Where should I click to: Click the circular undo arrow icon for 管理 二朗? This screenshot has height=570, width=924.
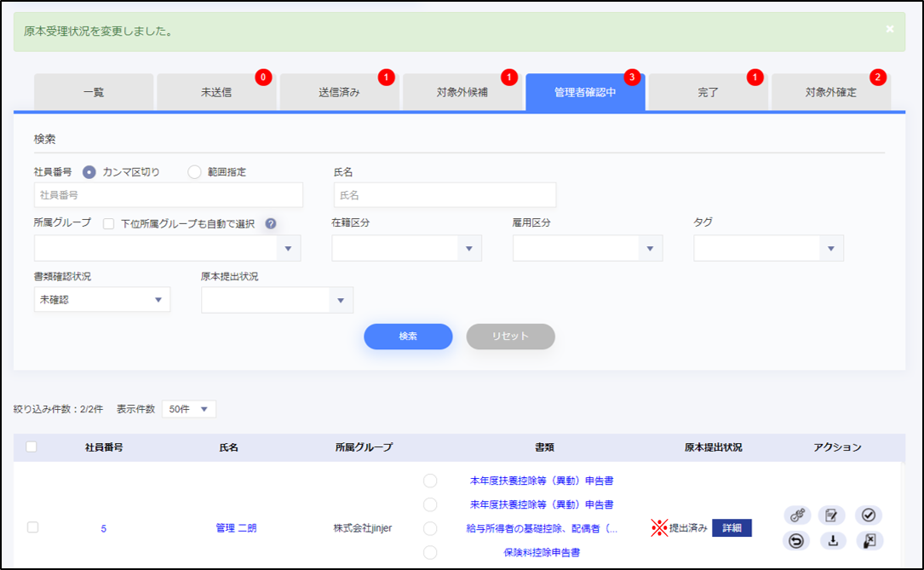796,540
